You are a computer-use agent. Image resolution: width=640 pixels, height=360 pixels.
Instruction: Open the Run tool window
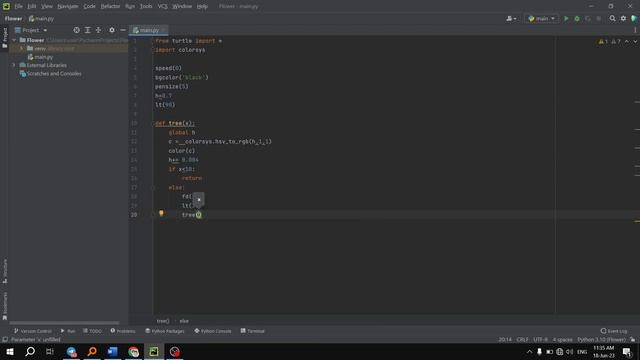(68, 331)
